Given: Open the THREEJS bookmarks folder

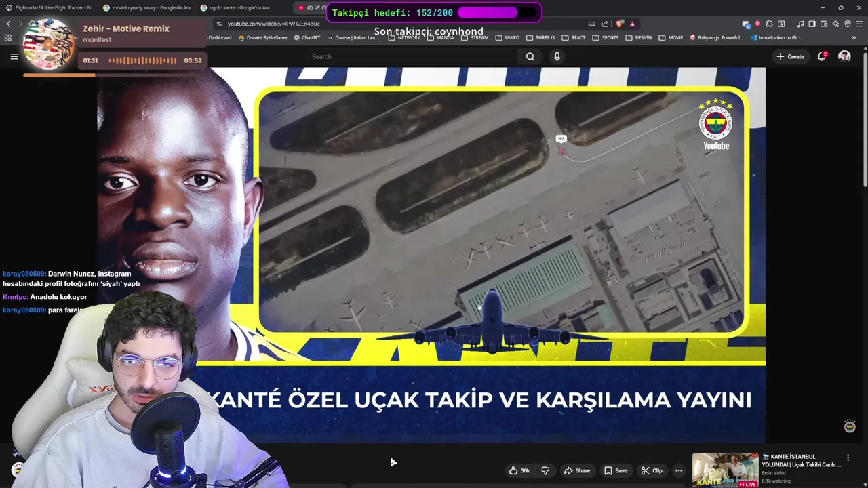Looking at the screenshot, I should (x=540, y=37).
